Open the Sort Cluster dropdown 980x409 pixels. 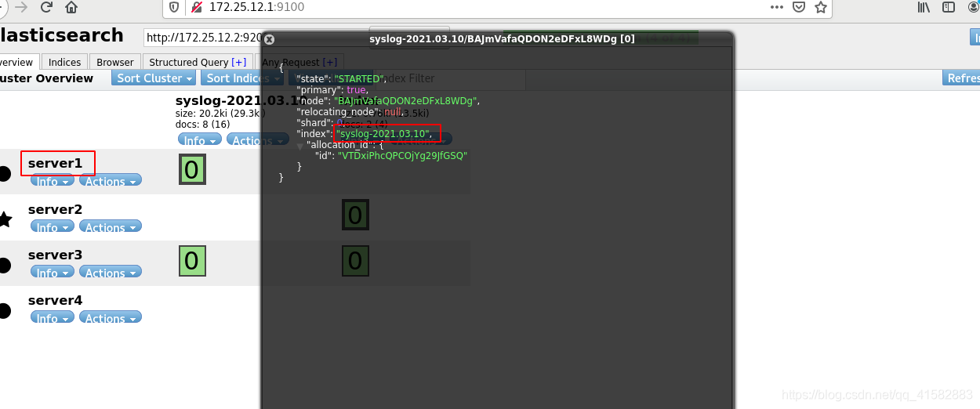pos(154,78)
